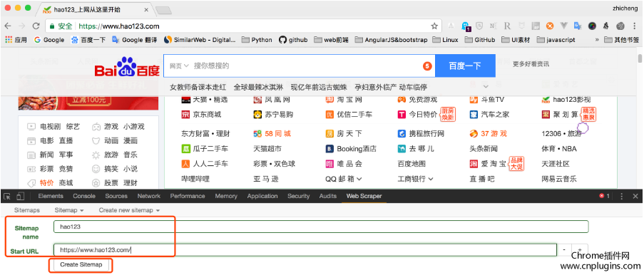
Task: Open the blue ghost extension with badge 1
Action: coord(466,26)
